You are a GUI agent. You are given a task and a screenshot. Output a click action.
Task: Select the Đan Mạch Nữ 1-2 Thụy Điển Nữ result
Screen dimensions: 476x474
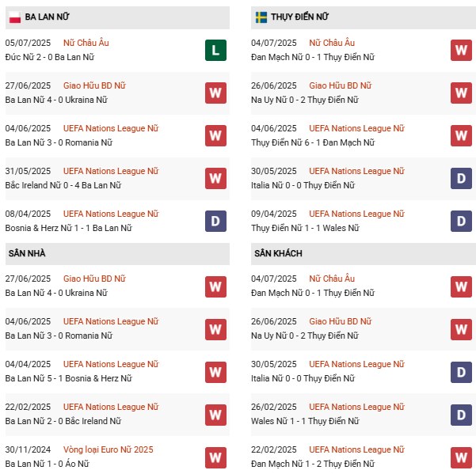(311, 464)
